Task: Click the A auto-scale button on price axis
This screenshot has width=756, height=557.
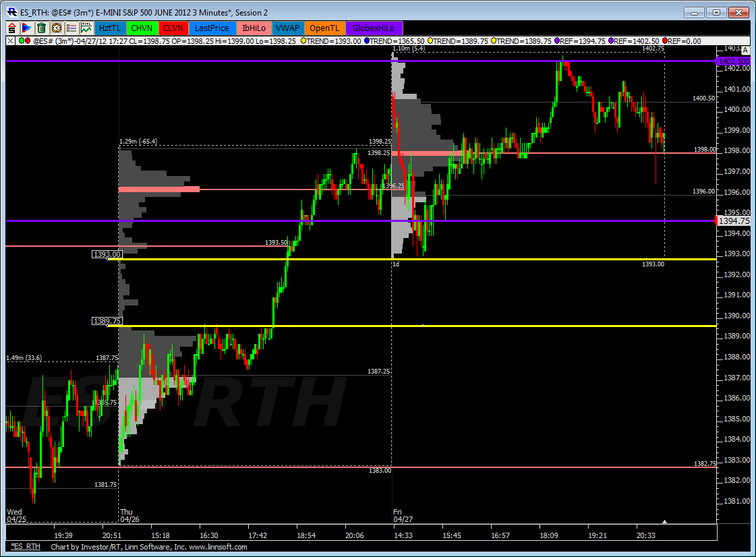Action: click(x=745, y=50)
